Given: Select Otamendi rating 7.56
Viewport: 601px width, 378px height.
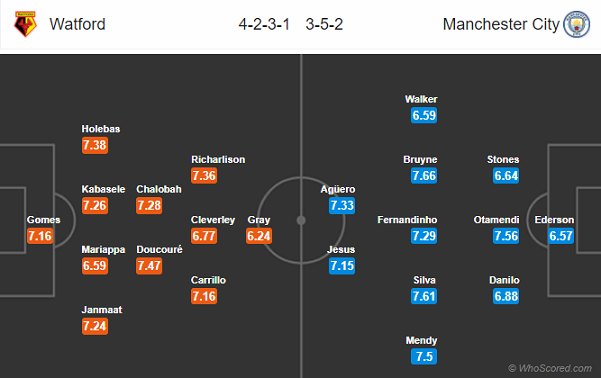Looking at the screenshot, I should coord(506,236).
